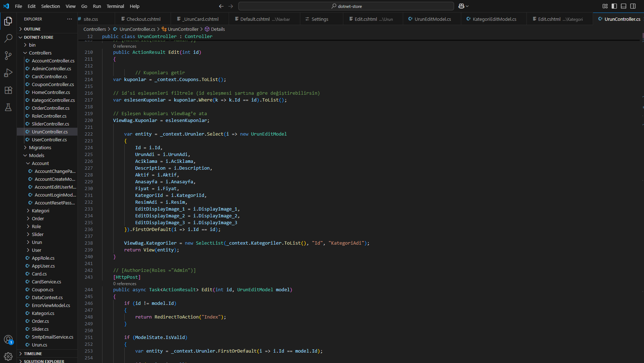Screen dimensions: 644x363
Task: Switch to the Checkout.cshtml tab
Action: [143, 19]
